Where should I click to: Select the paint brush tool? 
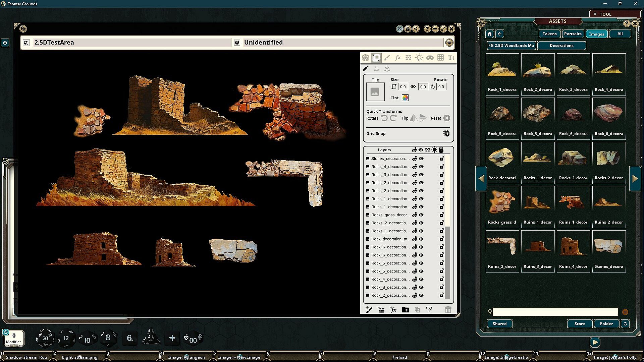tap(387, 58)
